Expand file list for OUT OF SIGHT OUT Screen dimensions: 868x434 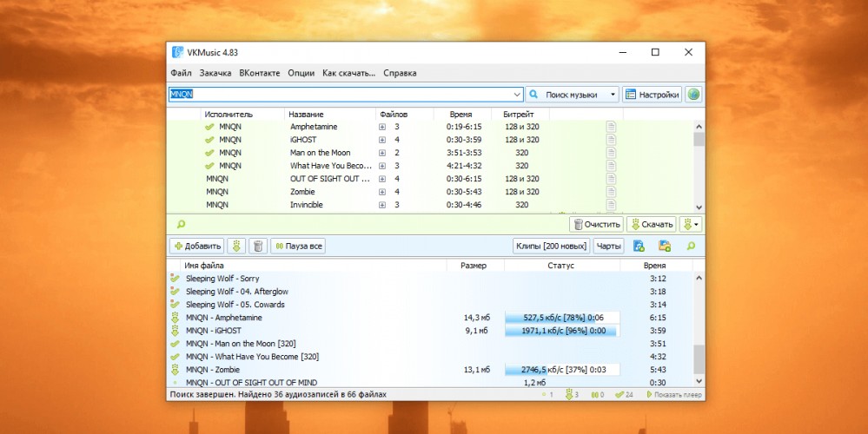382,179
